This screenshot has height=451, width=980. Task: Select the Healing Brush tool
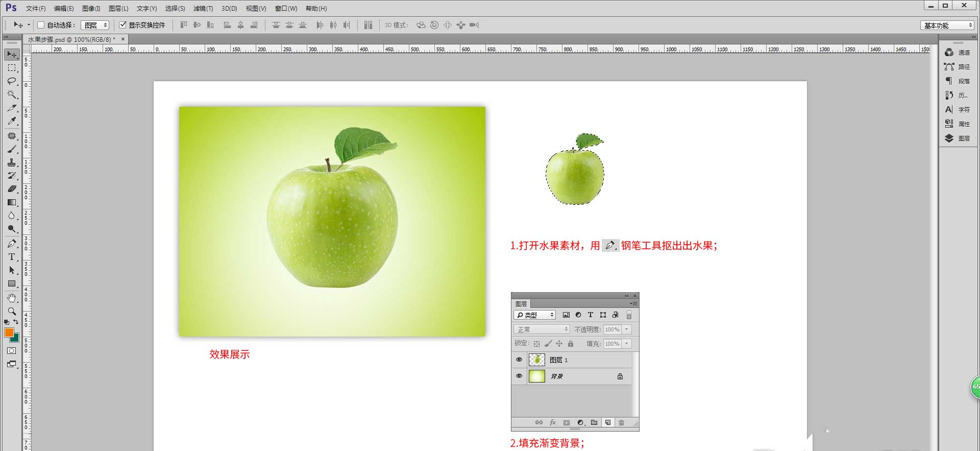pos(12,136)
